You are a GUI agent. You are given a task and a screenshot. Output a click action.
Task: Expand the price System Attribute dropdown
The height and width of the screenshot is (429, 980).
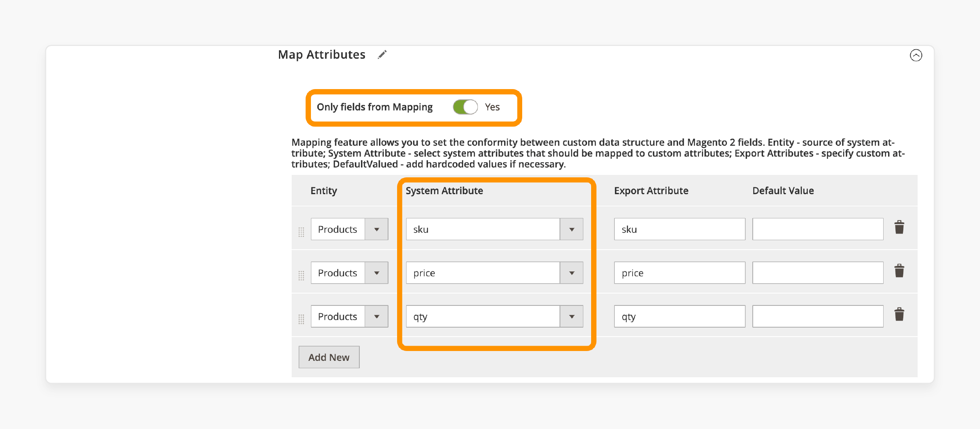pyautogui.click(x=572, y=273)
